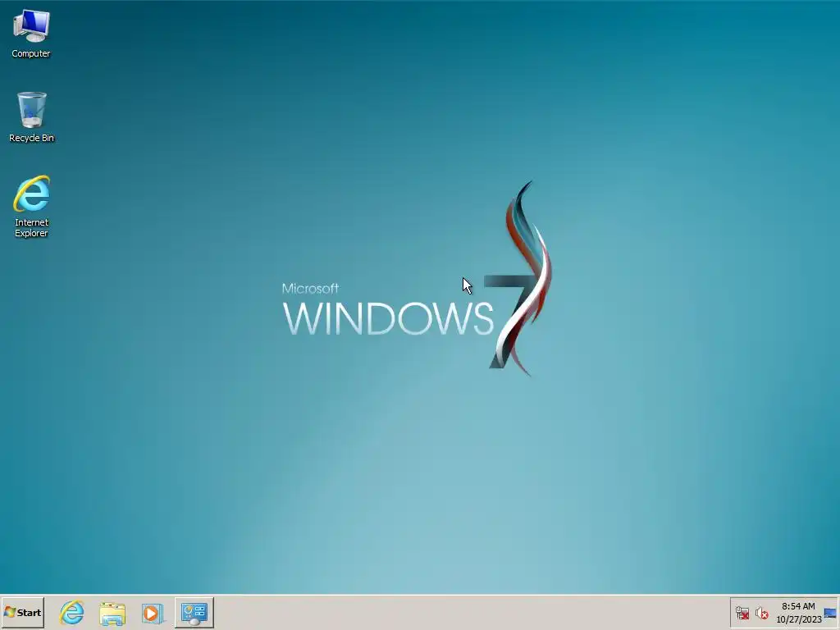Image resolution: width=840 pixels, height=630 pixels.
Task: Click the active Control Panel taskbar button
Action: tap(194, 612)
